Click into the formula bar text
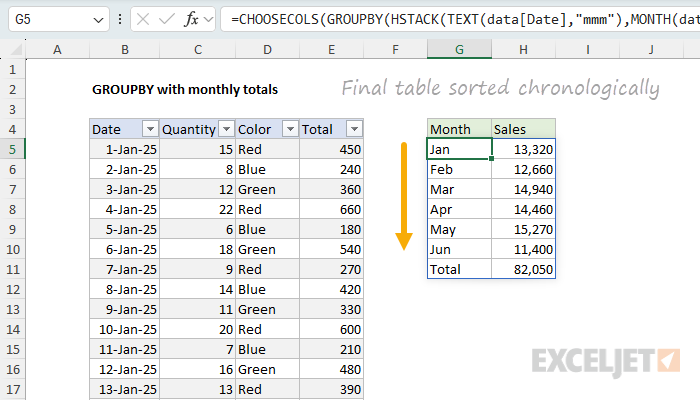Viewport: 700px width, 400px height. 460,19
